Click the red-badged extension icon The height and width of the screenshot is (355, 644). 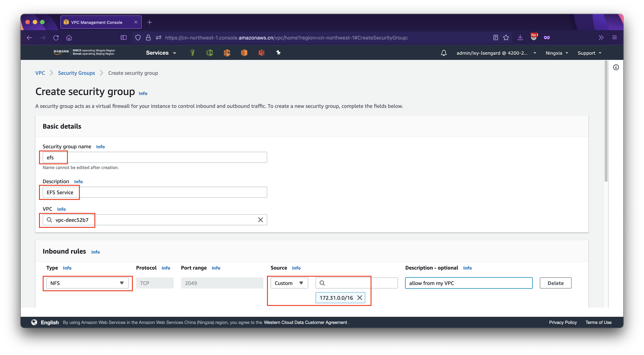click(x=534, y=37)
